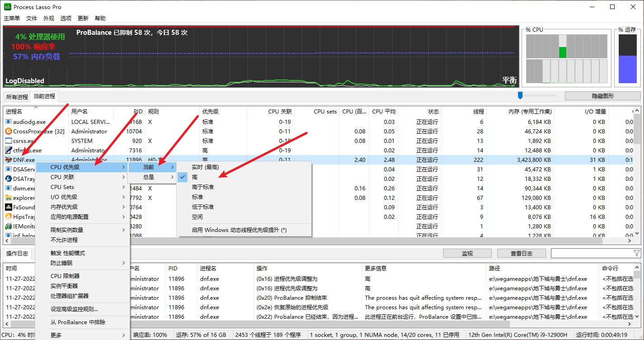Expand the I/O 优先级 submenu
Screen dimensions: 644x340
tap(83, 197)
